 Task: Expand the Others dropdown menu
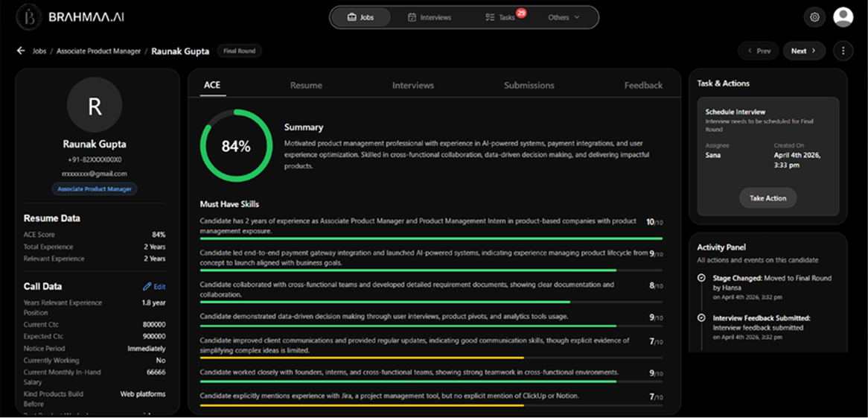(564, 17)
